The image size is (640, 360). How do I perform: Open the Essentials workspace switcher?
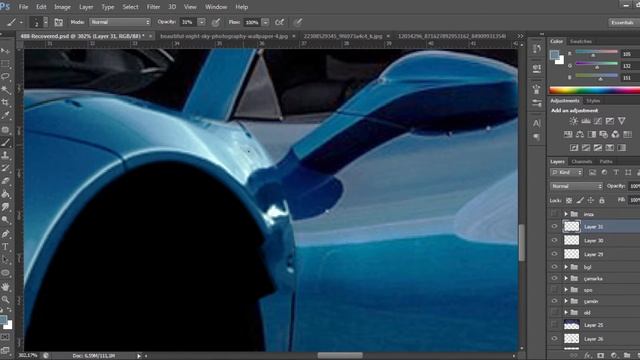[x=624, y=22]
